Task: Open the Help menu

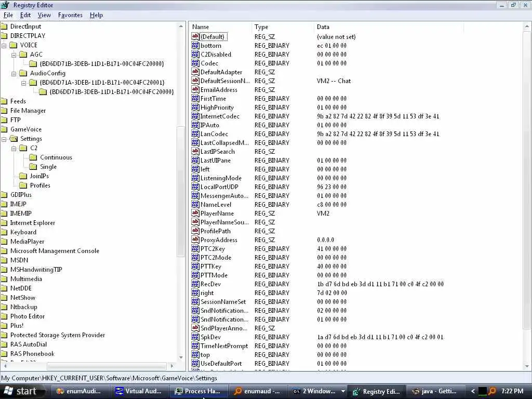Action: (96, 15)
